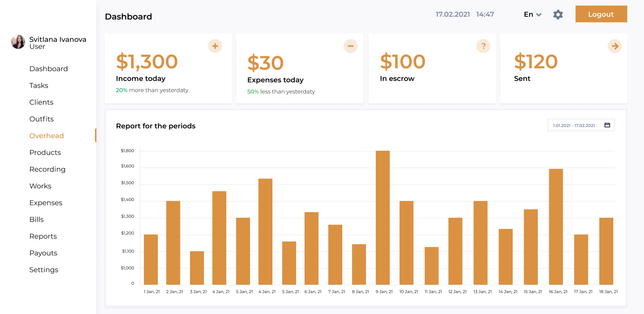The width and height of the screenshot is (644, 314).
Task: Open the Payouts section
Action: click(43, 253)
